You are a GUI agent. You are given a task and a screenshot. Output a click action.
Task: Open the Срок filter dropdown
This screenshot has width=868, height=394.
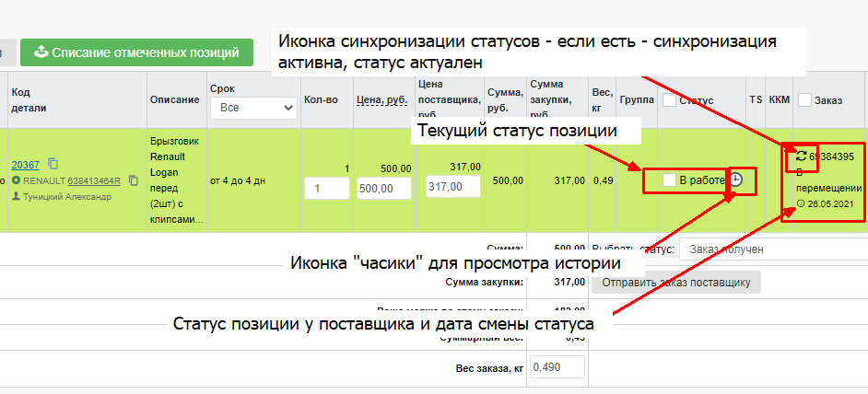pos(253,109)
